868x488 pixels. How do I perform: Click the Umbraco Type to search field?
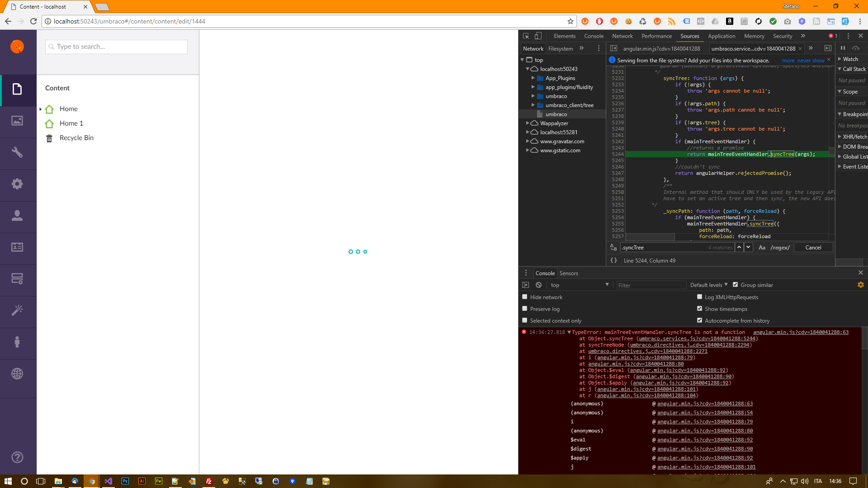click(116, 47)
